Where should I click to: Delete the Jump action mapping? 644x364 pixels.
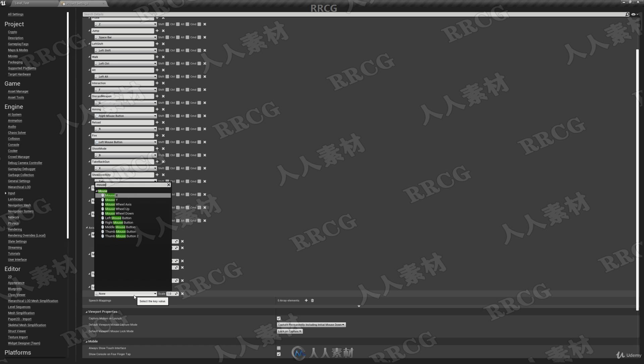click(x=163, y=31)
